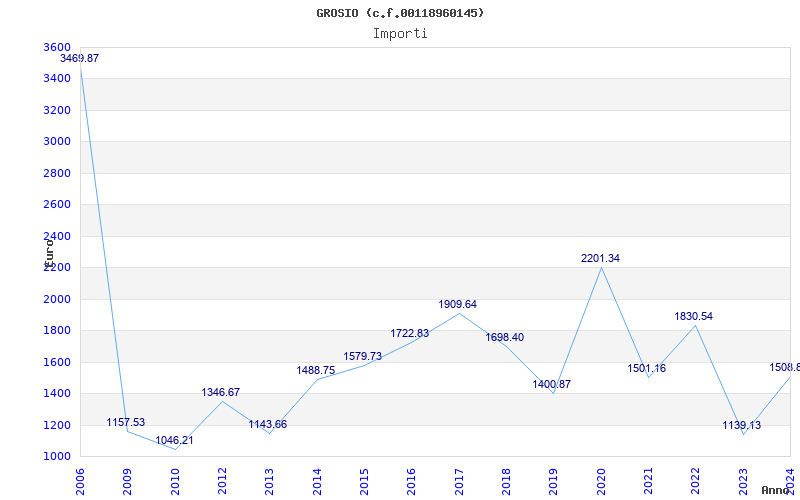Click the 1600 y-axis tick label
This screenshot has height=500, width=800.
pyautogui.click(x=57, y=362)
